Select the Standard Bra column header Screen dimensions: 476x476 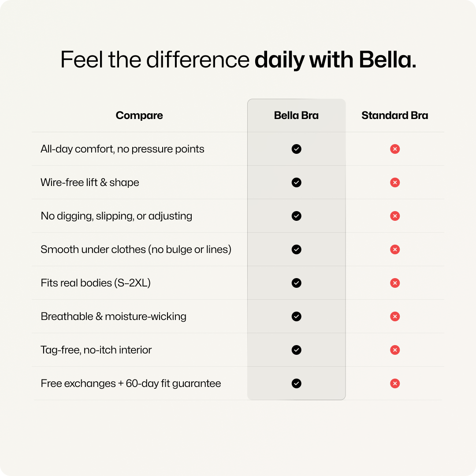coord(394,115)
